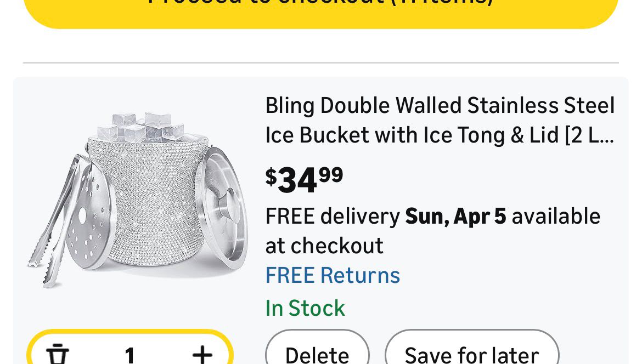Click the In Stock status text
This screenshot has height=364, width=642.
(x=305, y=308)
